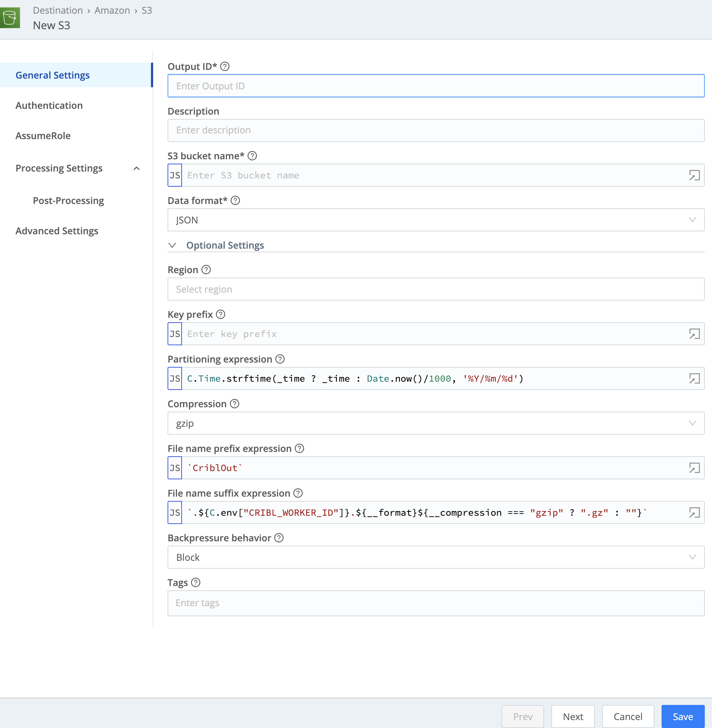Click JS badge on S3 bucket name field
The width and height of the screenshot is (712, 728).
coord(175,175)
